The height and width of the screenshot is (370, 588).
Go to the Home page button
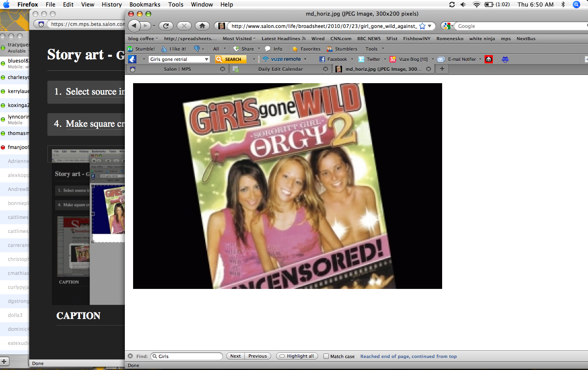(x=202, y=26)
